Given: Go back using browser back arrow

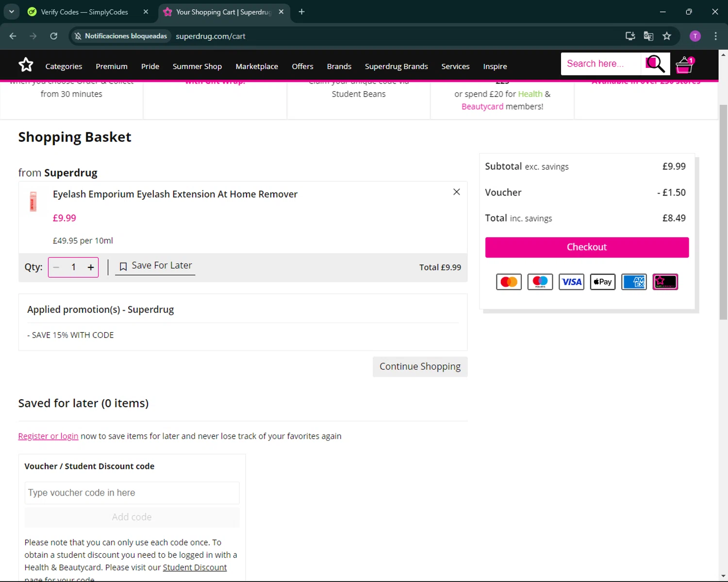Looking at the screenshot, I should click(x=13, y=36).
